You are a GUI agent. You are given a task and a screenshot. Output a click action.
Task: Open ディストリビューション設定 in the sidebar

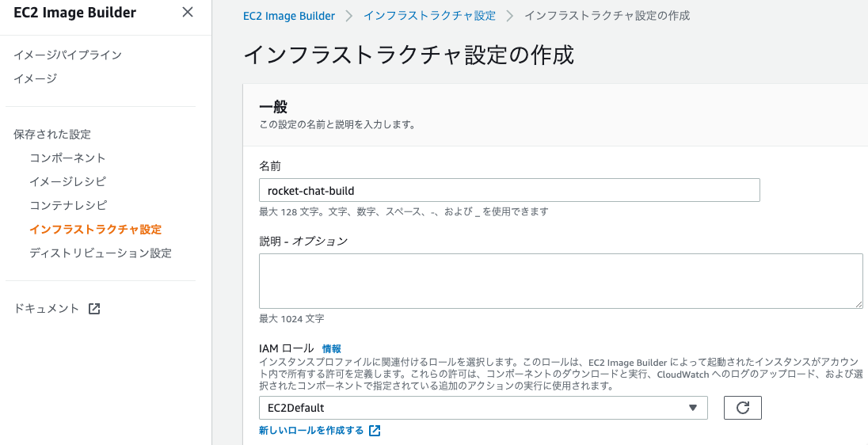point(101,253)
